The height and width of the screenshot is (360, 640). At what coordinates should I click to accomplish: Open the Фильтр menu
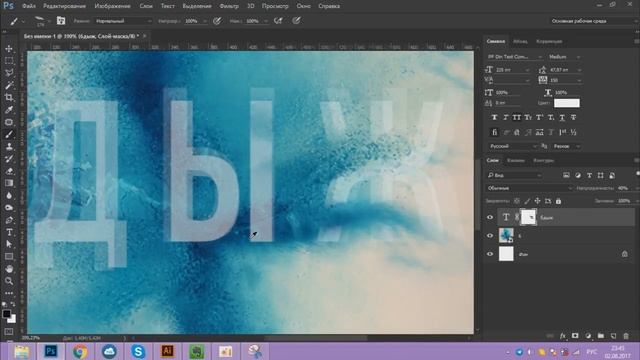pyautogui.click(x=229, y=6)
